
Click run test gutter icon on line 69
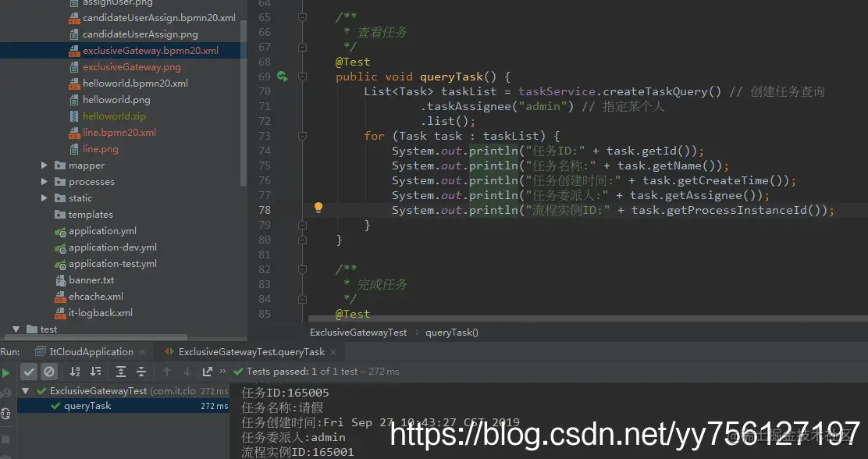tap(283, 76)
